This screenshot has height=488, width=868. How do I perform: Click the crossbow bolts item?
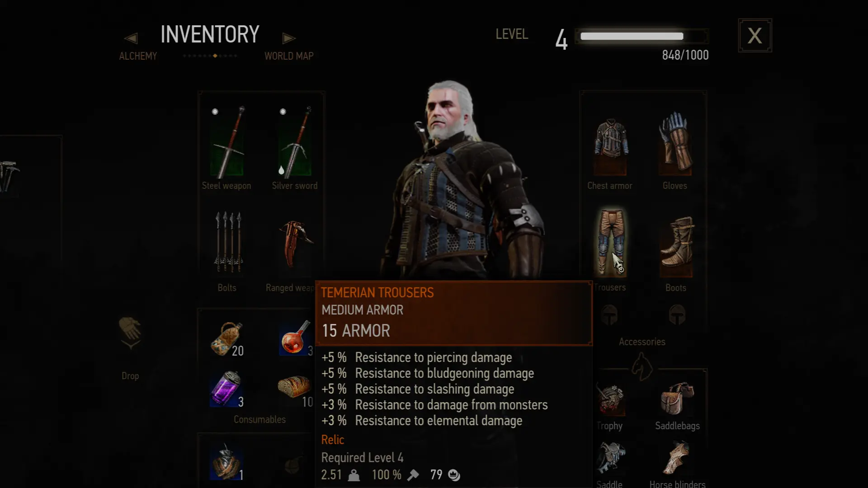click(228, 242)
